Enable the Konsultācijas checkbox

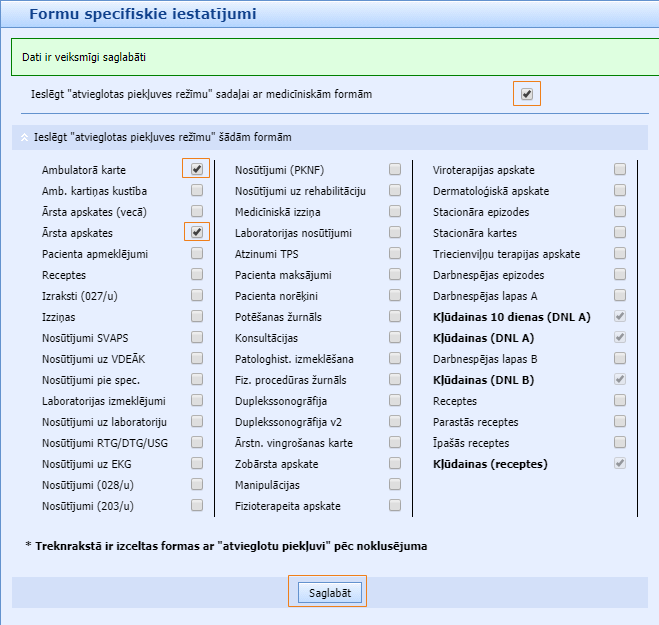point(396,337)
